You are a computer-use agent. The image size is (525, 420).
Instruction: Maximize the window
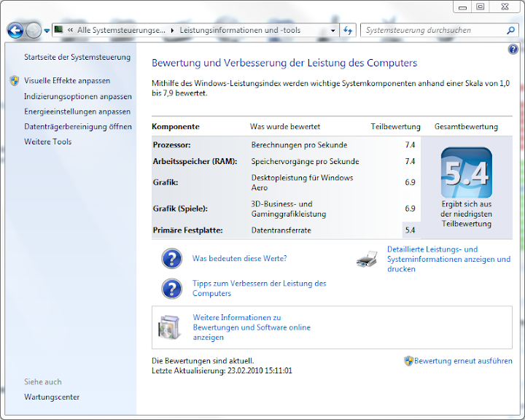(480, 7)
